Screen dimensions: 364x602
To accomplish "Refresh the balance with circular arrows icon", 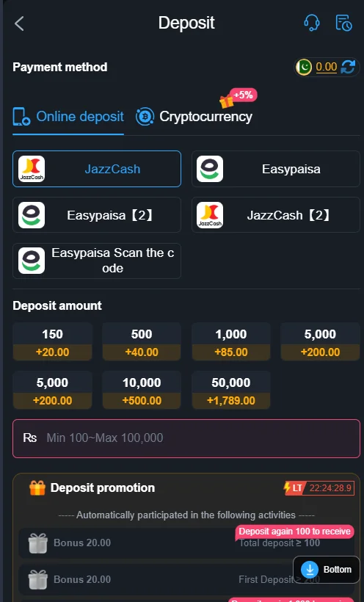I will [348, 68].
